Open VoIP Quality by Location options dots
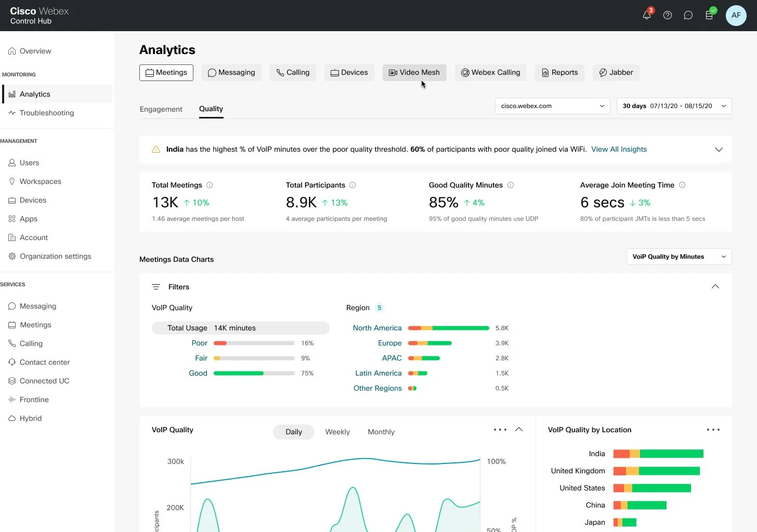The image size is (757, 532). pyautogui.click(x=713, y=430)
